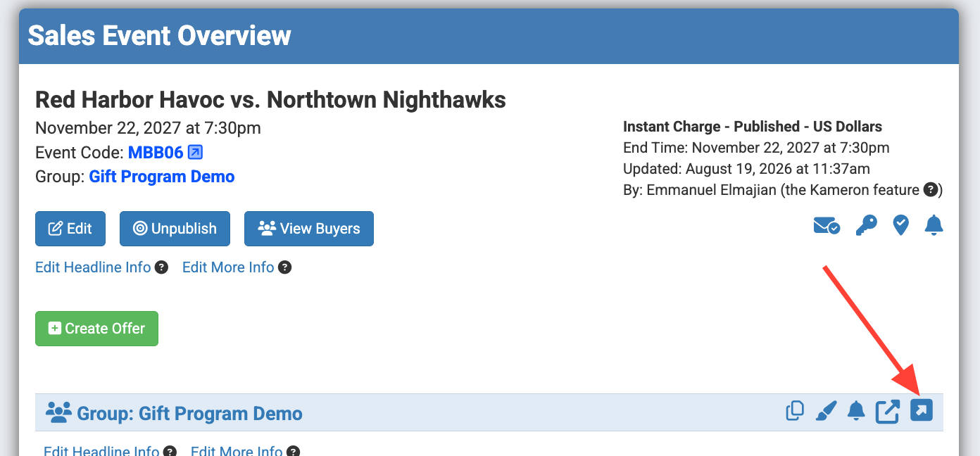The width and height of the screenshot is (980, 456).
Task: Unpublish the sales event
Action: [x=175, y=229]
